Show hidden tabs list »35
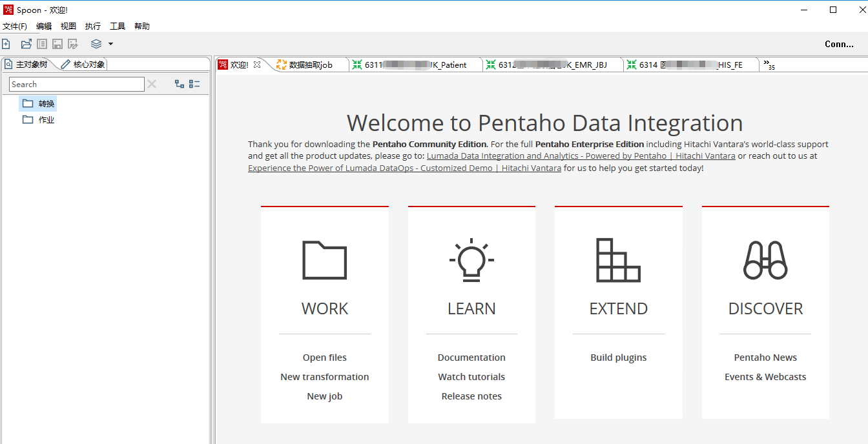This screenshot has height=444, width=868. pyautogui.click(x=769, y=65)
